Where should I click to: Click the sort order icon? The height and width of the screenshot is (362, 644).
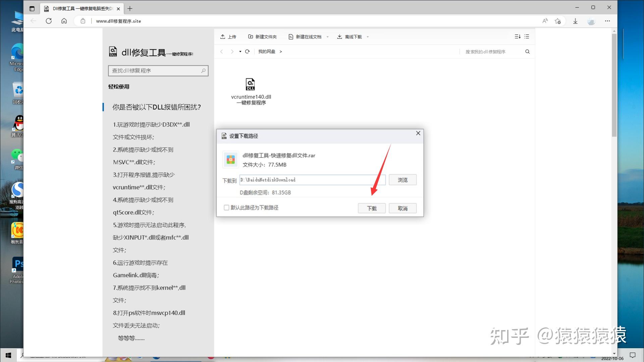(x=517, y=37)
